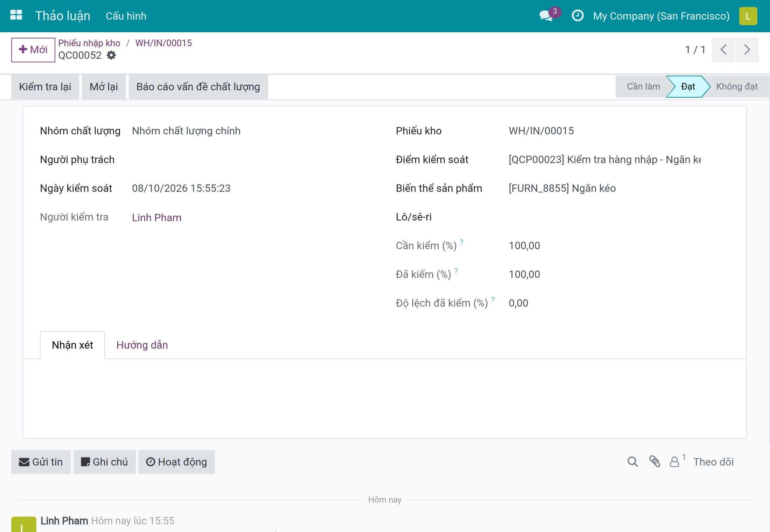Open the conversations chat bubble icon
Screen dimensions: 770x532
click(x=546, y=16)
